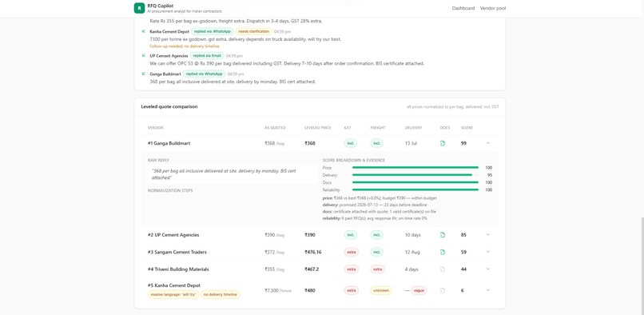Click the Docs score bar
The width and height of the screenshot is (644, 315).
[415, 182]
